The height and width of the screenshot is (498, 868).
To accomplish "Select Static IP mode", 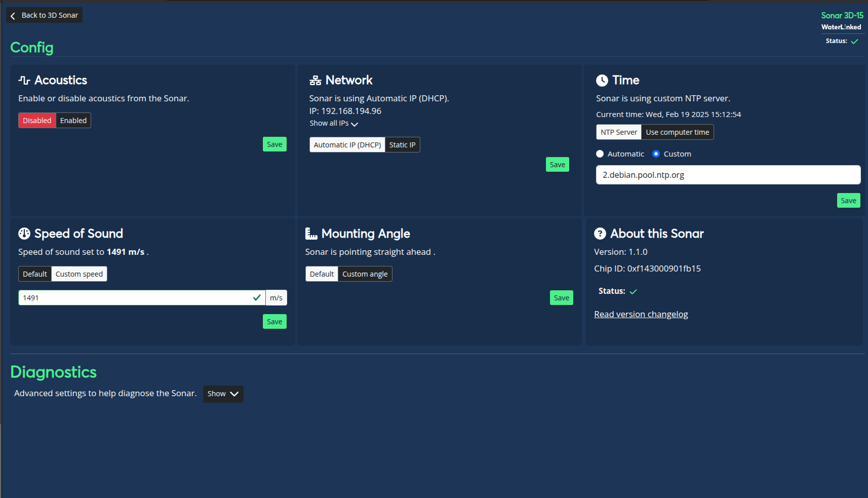I will click(x=403, y=145).
